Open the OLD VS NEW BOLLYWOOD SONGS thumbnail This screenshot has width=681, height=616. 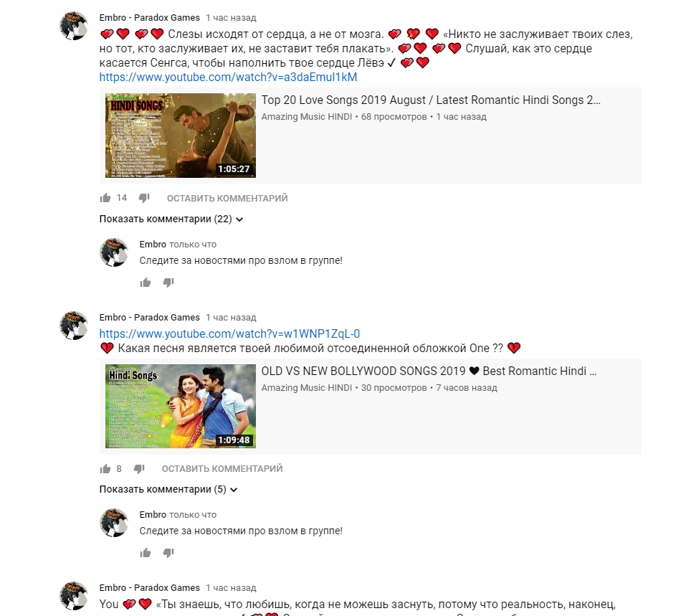pos(181,406)
